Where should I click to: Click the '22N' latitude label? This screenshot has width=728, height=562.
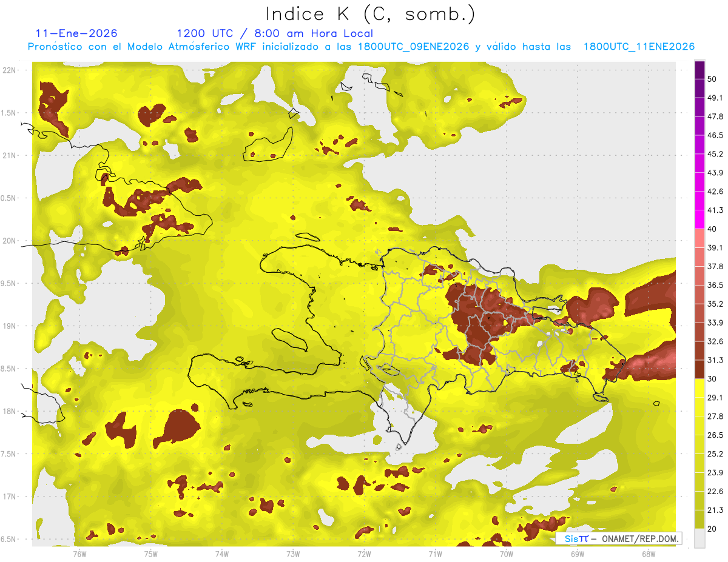pyautogui.click(x=10, y=70)
